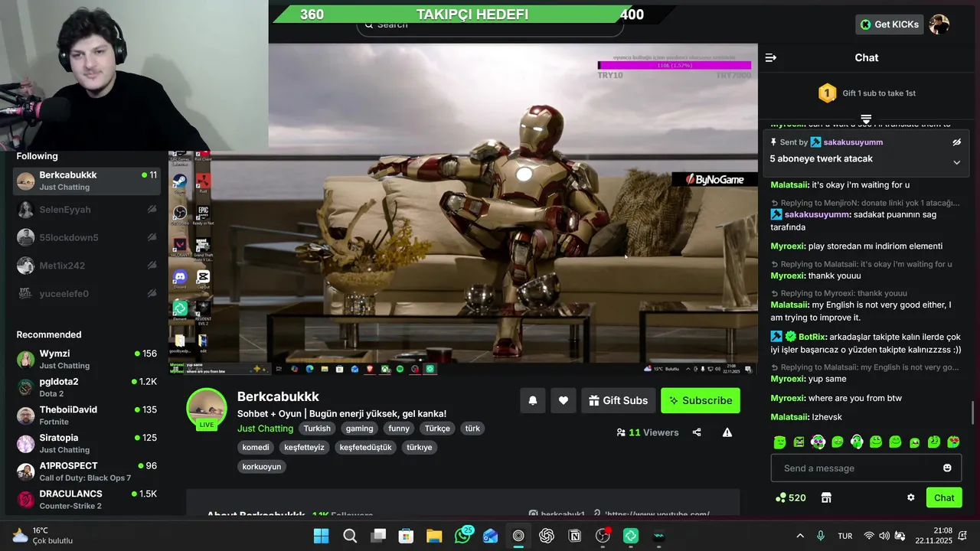Image resolution: width=980 pixels, height=551 pixels.
Task: Open Notion from the taskbar
Action: [575, 536]
